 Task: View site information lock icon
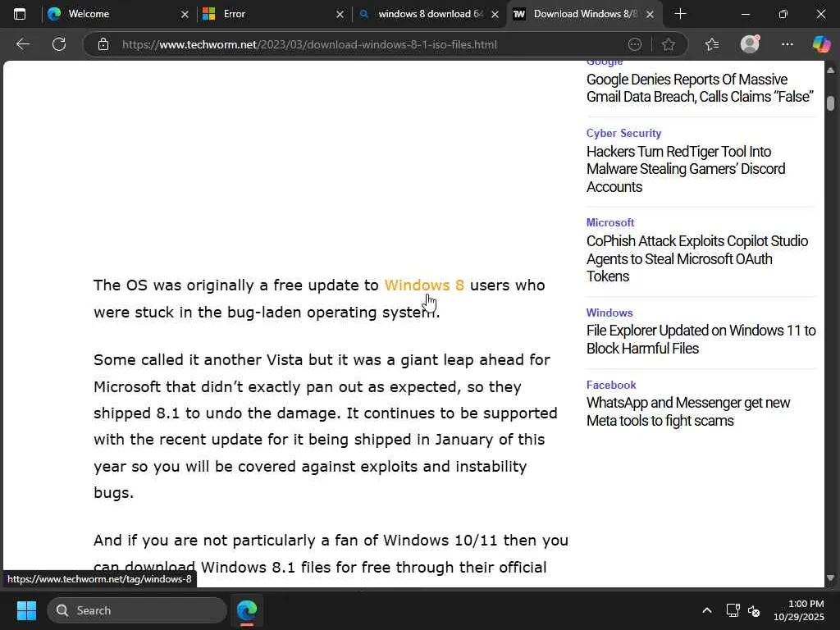point(103,44)
